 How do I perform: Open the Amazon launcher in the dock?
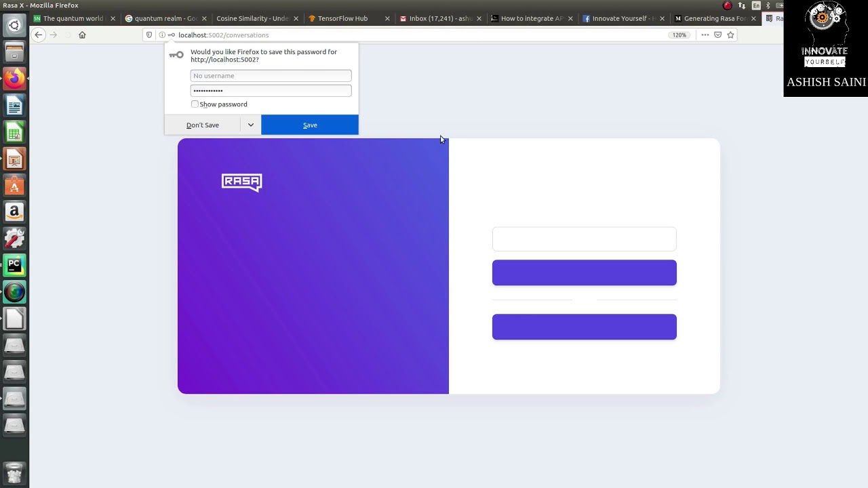point(14,212)
